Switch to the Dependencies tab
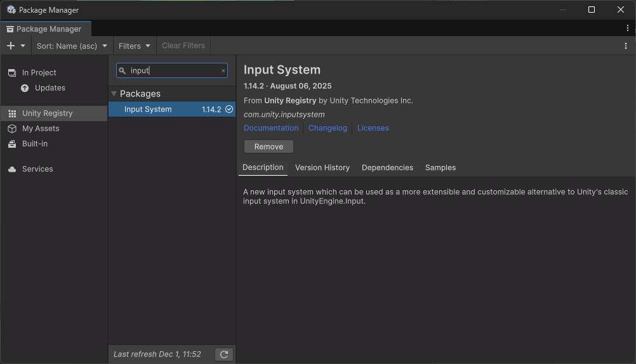Image resolution: width=636 pixels, height=364 pixels. tap(387, 168)
